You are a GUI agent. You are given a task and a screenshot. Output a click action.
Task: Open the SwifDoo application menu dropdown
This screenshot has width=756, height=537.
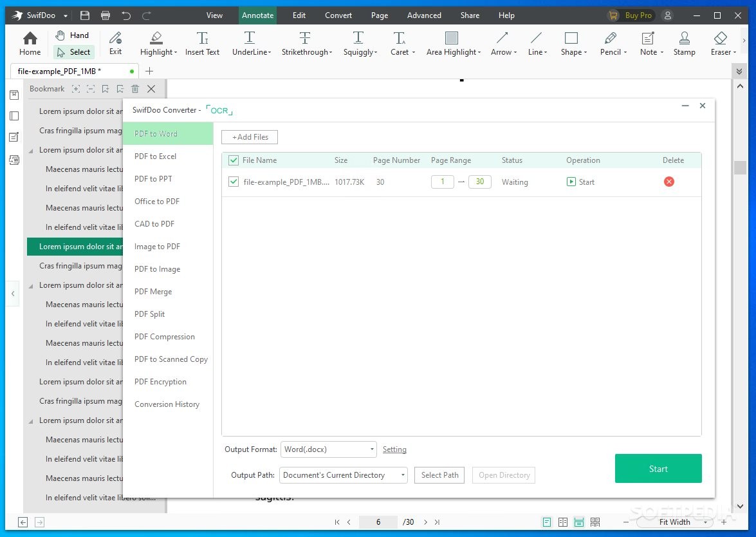[x=66, y=15]
